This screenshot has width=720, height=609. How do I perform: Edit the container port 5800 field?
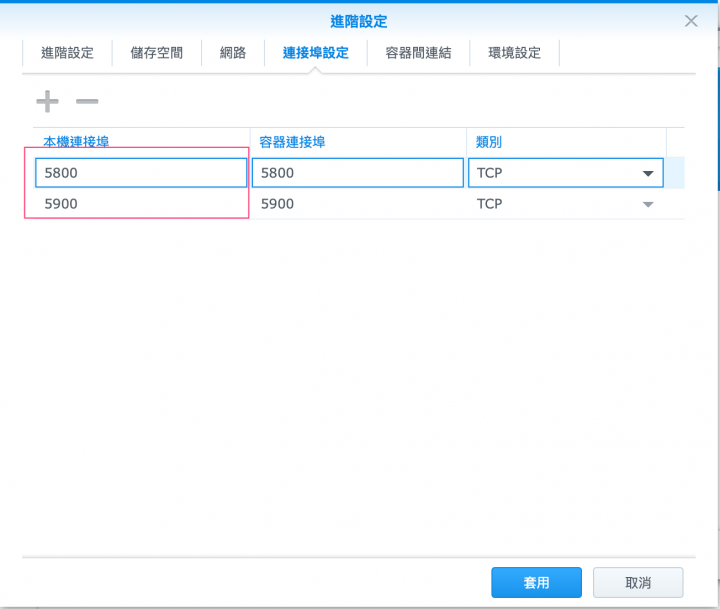(x=358, y=173)
